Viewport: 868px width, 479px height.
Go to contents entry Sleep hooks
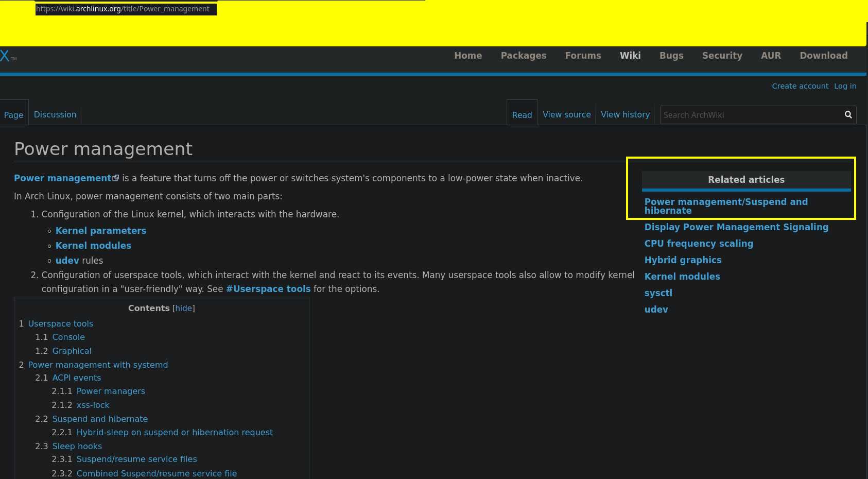77,446
